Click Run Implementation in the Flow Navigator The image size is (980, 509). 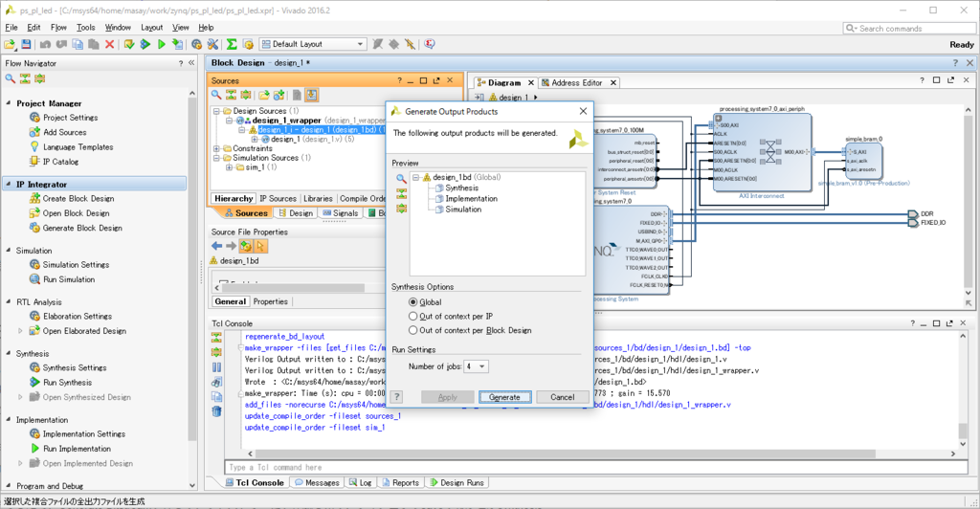[77, 449]
